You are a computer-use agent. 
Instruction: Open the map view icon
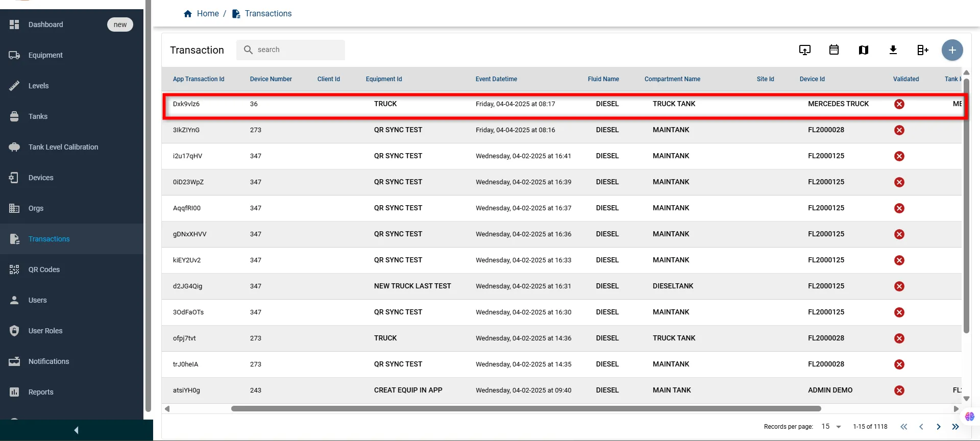tap(864, 50)
